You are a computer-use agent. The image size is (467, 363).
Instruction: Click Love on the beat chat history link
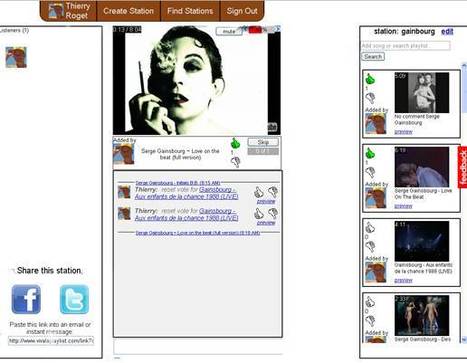point(198,233)
